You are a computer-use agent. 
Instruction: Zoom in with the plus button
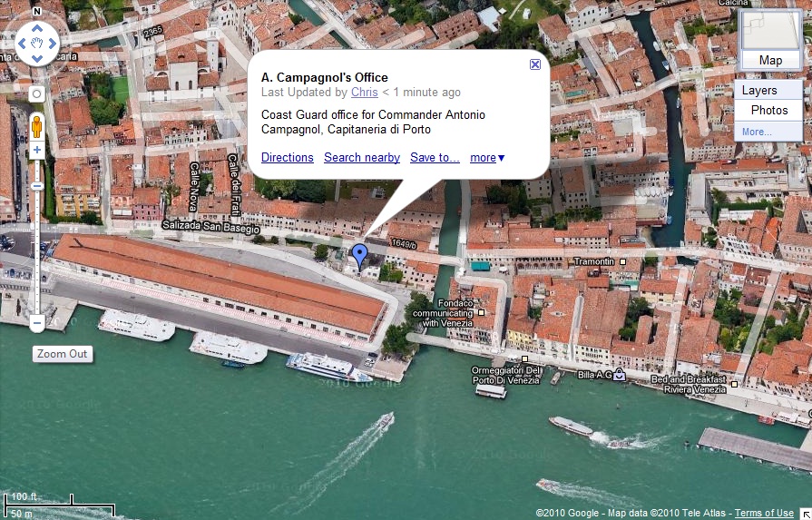pyautogui.click(x=37, y=151)
